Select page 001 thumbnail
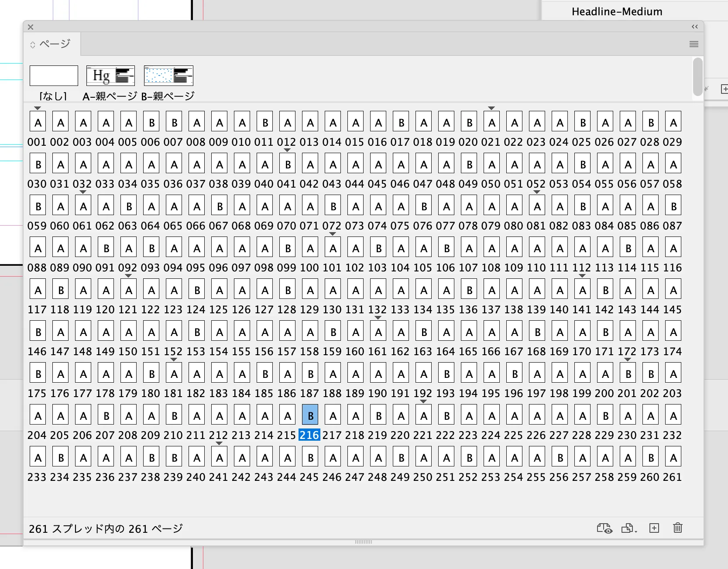 tap(38, 121)
